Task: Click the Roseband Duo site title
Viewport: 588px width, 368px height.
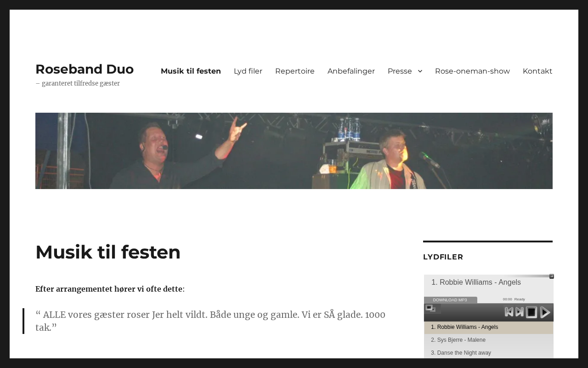Action: (x=85, y=69)
